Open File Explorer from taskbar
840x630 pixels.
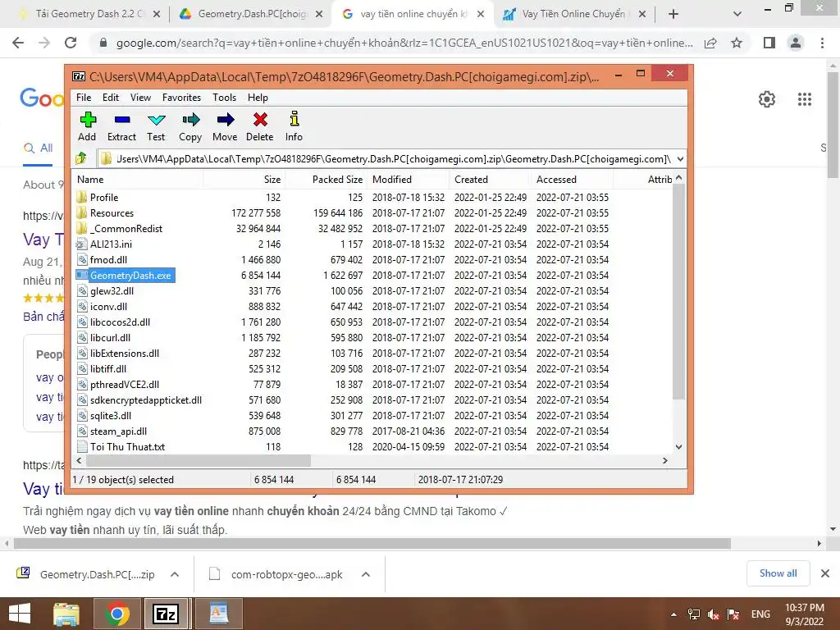pyautogui.click(x=66, y=614)
